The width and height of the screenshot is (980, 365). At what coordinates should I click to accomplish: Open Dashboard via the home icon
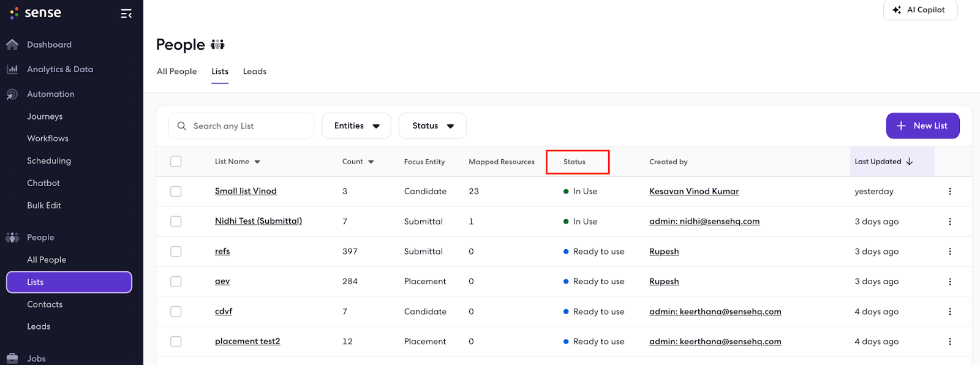12,45
